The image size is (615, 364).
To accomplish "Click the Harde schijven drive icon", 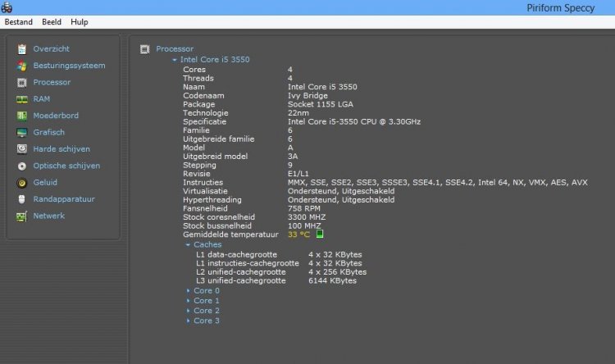I will 22,149.
